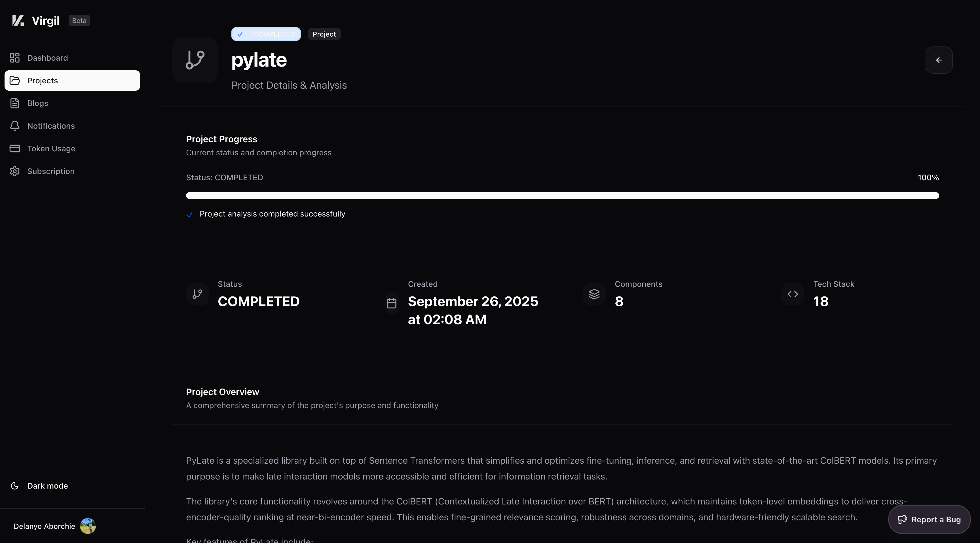Screen dimensions: 980x543
Task: Click the COMPLETED status badge
Action: 266,34
